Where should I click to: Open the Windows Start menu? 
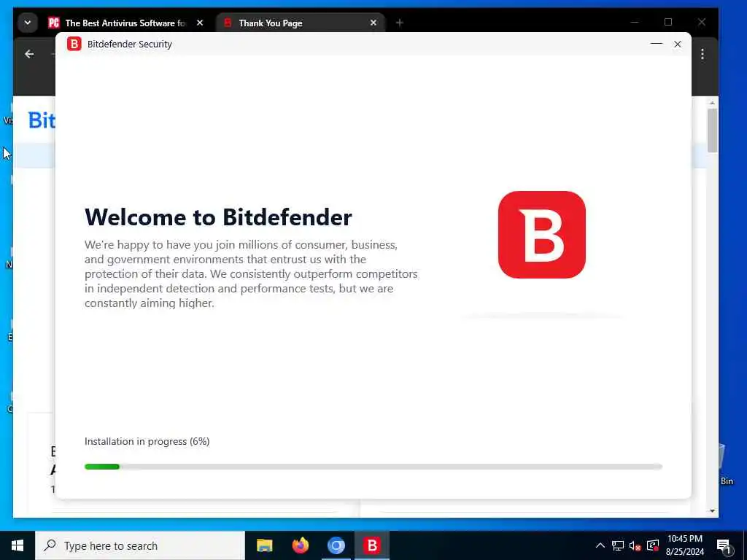[18, 545]
